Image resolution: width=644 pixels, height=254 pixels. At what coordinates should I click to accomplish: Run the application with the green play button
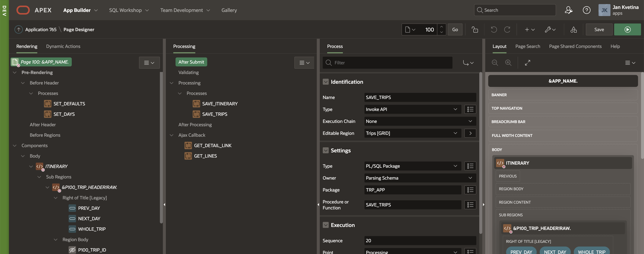coord(627,29)
